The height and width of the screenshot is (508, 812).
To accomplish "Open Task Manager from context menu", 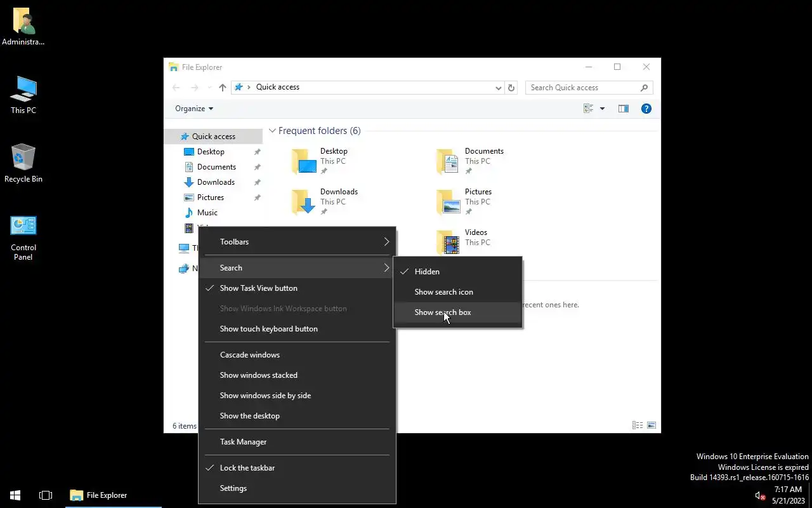I will point(297,442).
